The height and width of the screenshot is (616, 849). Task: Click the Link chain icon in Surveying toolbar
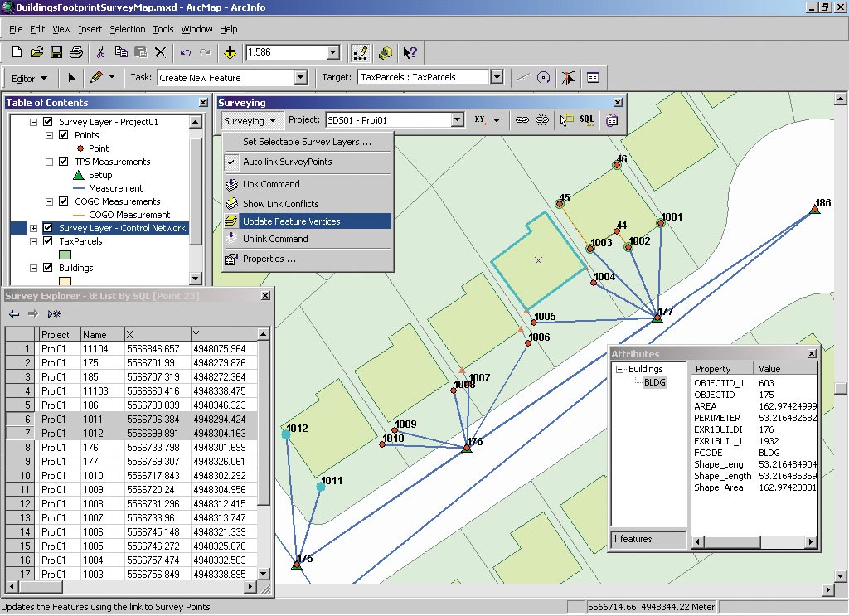[x=522, y=120]
